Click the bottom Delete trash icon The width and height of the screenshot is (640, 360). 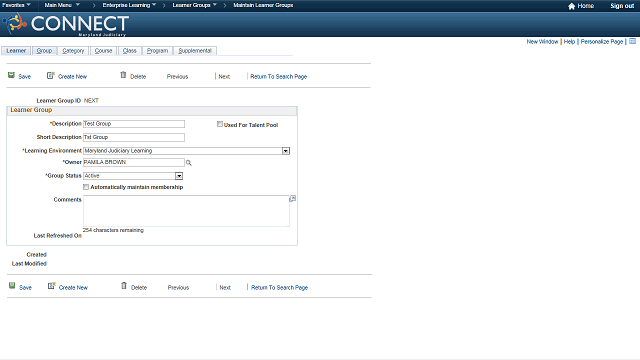coord(124,286)
